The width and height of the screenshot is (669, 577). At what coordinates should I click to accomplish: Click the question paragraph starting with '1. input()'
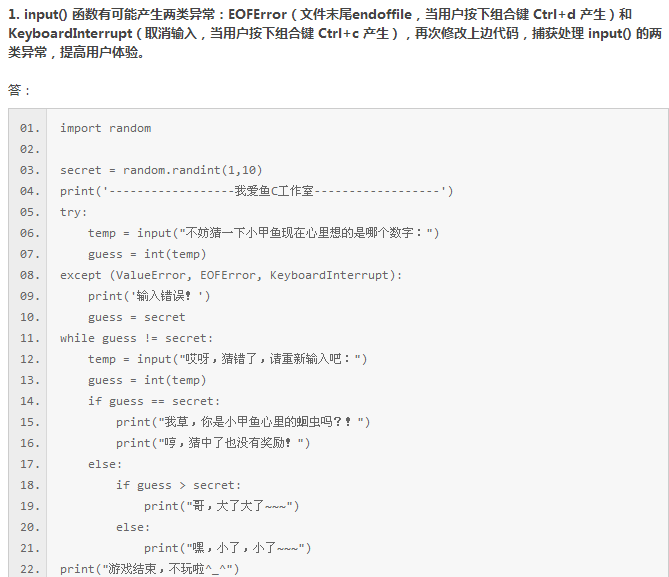[x=335, y=33]
